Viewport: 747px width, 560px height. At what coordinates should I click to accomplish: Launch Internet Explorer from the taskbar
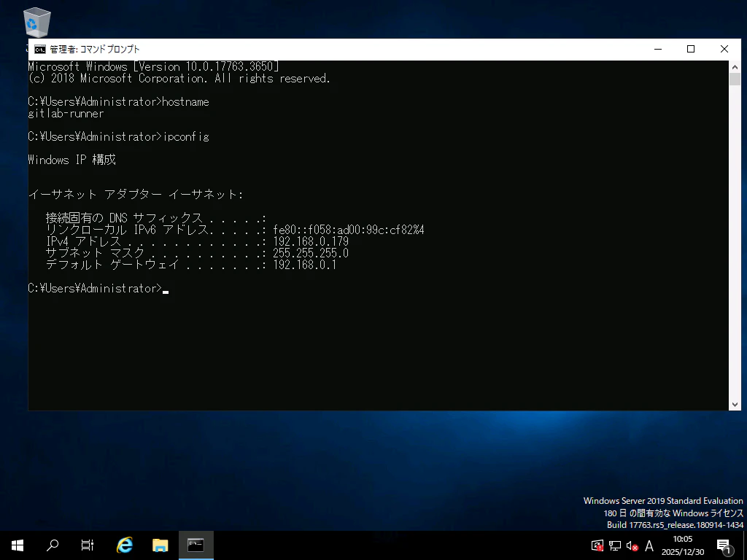(124, 545)
